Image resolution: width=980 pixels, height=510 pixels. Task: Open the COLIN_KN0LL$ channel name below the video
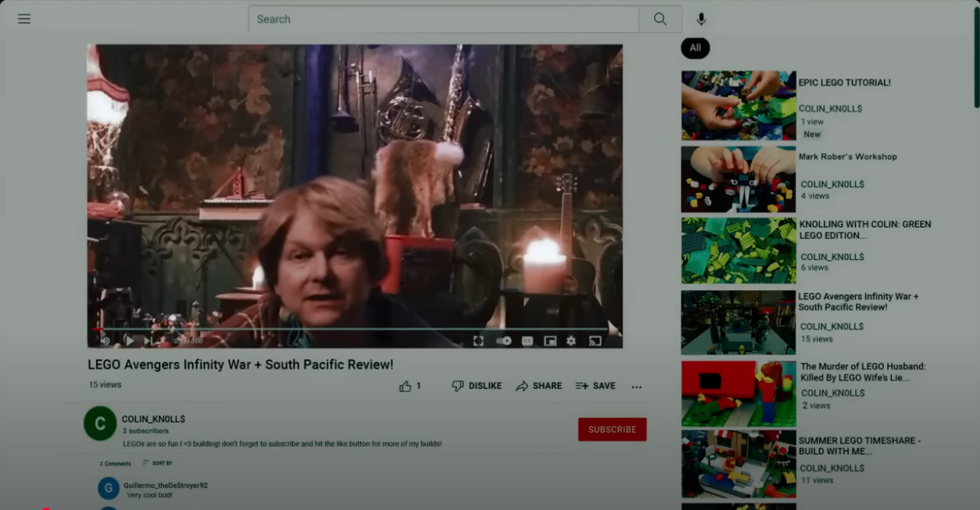click(153, 419)
